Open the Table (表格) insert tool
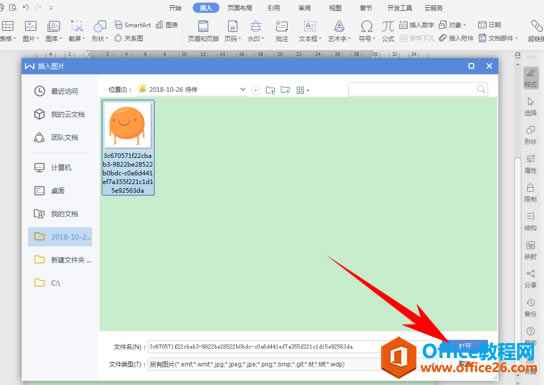Image resolution: width=544 pixels, height=385 pixels. pyautogui.click(x=8, y=31)
